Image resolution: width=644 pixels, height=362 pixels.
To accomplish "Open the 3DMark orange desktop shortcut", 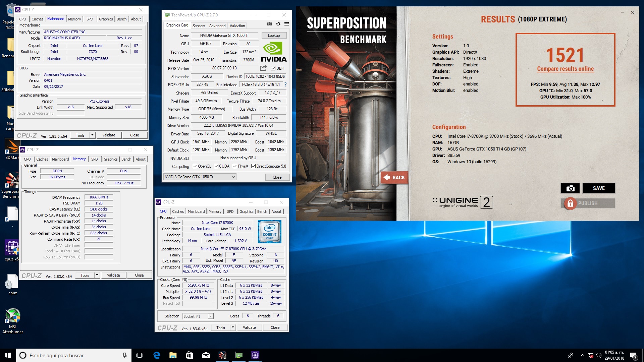I will pos(12,149).
